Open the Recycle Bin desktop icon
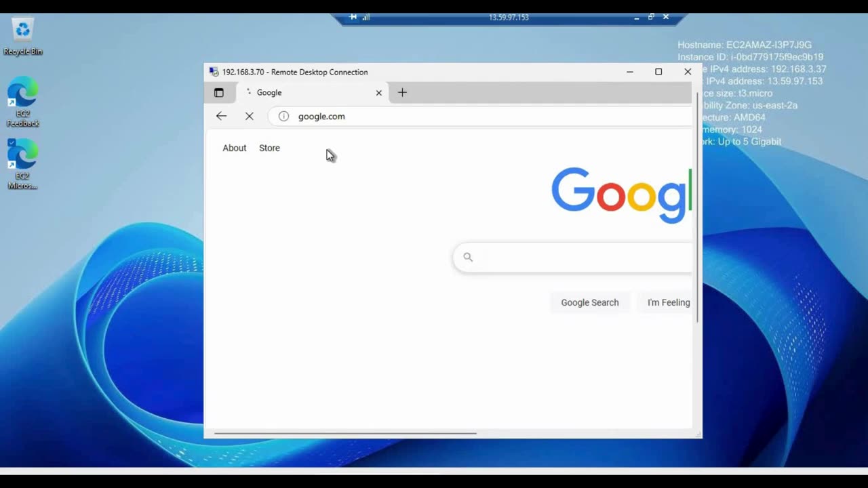 tap(23, 37)
